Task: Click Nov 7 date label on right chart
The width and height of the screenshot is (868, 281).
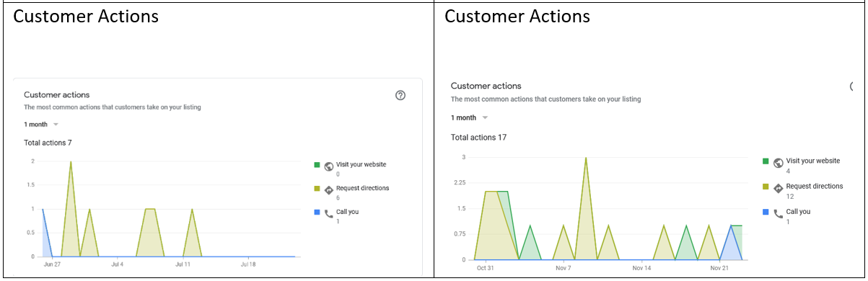Action: (564, 267)
